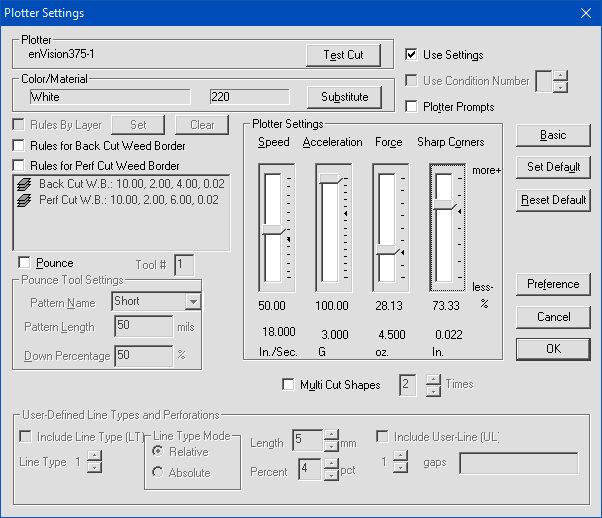This screenshot has height=518, width=602.
Task: Tick Include User-Line (UL) checkbox
Action: [x=382, y=436]
